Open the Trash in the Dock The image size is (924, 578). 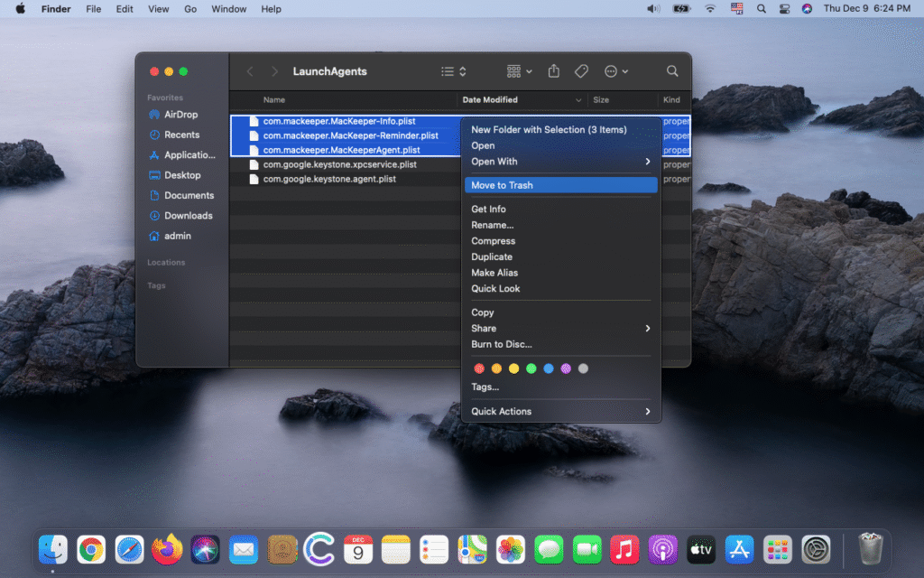(870, 548)
